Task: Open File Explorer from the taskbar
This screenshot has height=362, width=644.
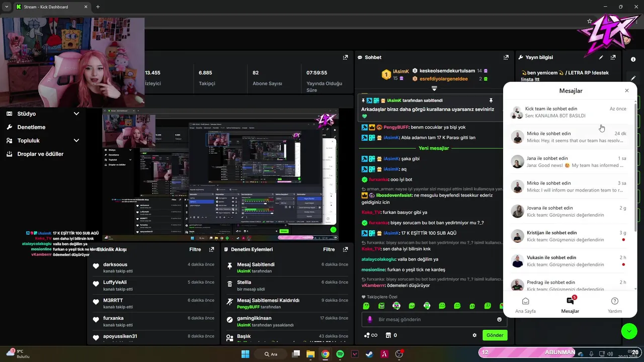Action: (x=310, y=354)
